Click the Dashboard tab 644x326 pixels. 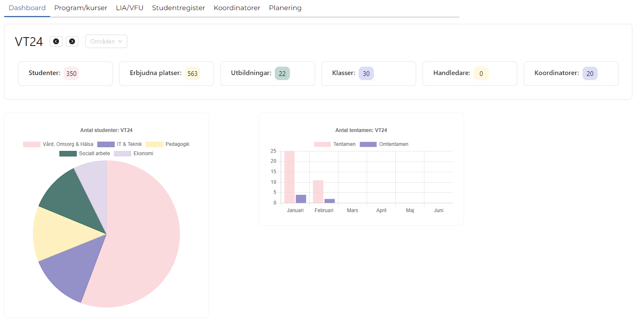tap(27, 8)
